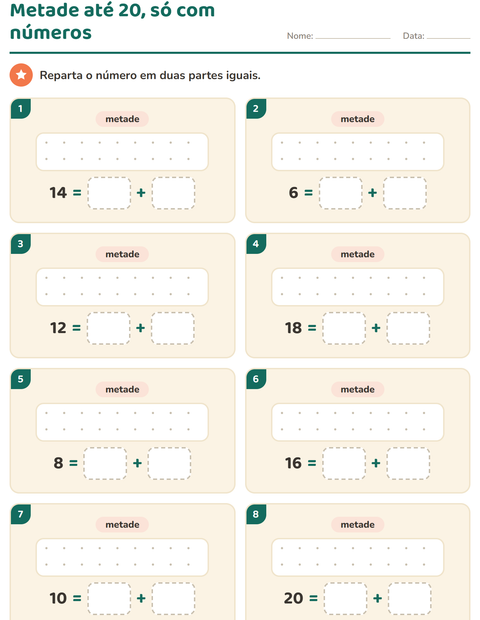Click second answer box in 6 equation
The width and height of the screenshot is (480, 620).
click(x=405, y=193)
